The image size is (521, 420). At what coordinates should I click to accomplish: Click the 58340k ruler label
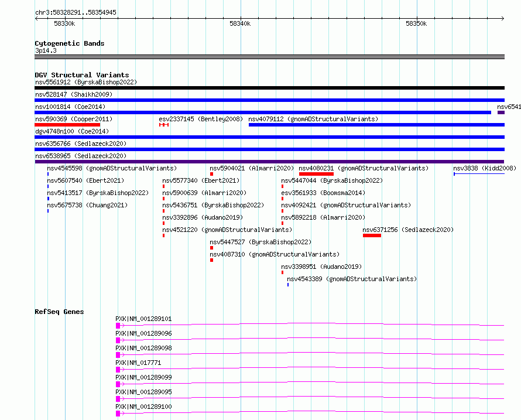pos(240,23)
